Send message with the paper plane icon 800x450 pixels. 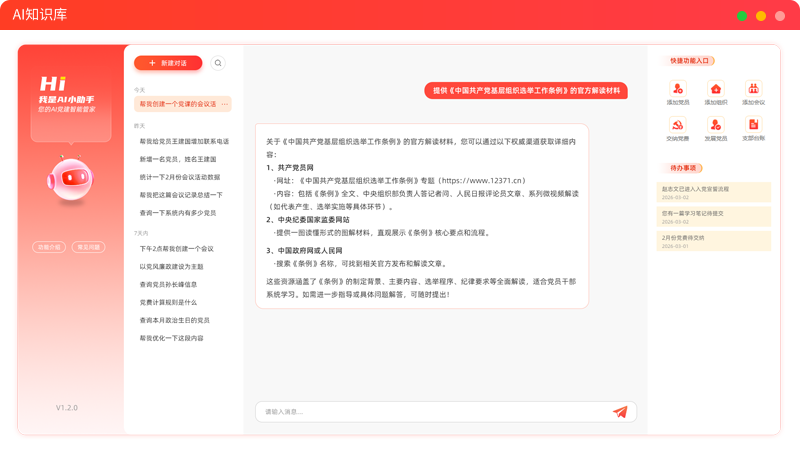(620, 412)
